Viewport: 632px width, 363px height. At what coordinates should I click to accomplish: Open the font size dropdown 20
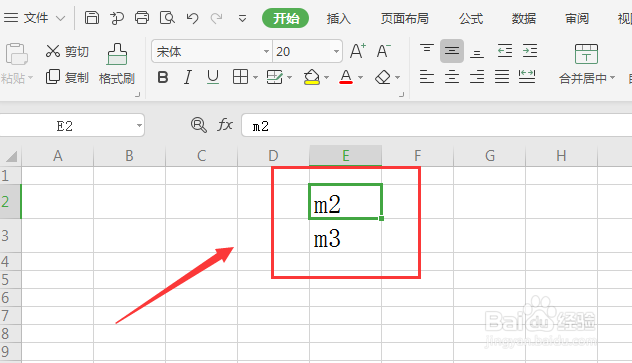[x=336, y=52]
